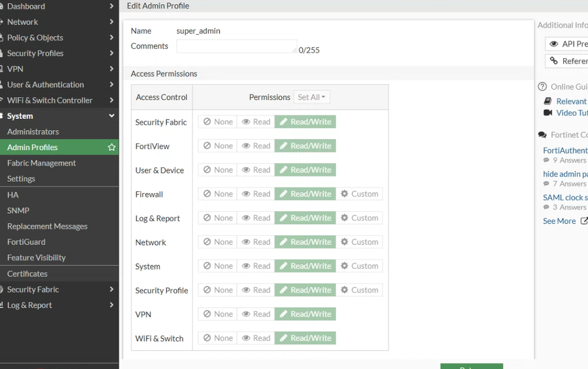Click the star icon beside Admin Profiles
Viewport: 588px width, 369px height.
pos(111,147)
